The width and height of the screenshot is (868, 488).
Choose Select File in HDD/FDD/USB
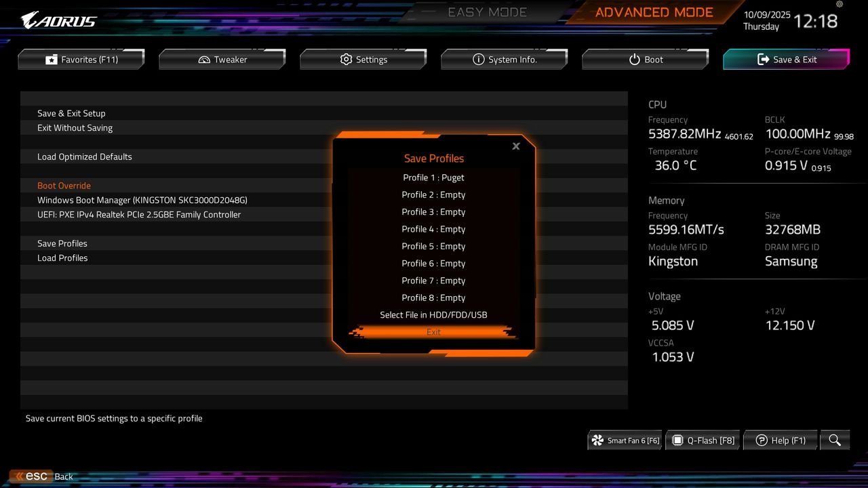tap(433, 314)
